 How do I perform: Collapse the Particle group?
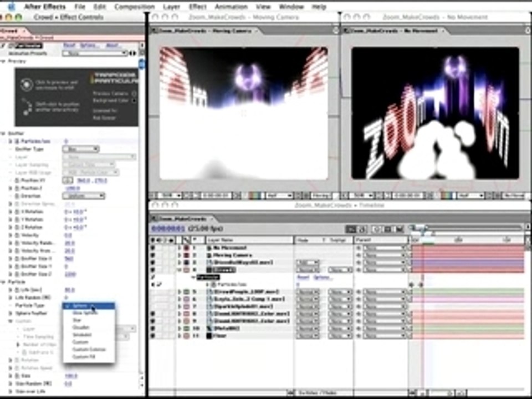point(3,282)
